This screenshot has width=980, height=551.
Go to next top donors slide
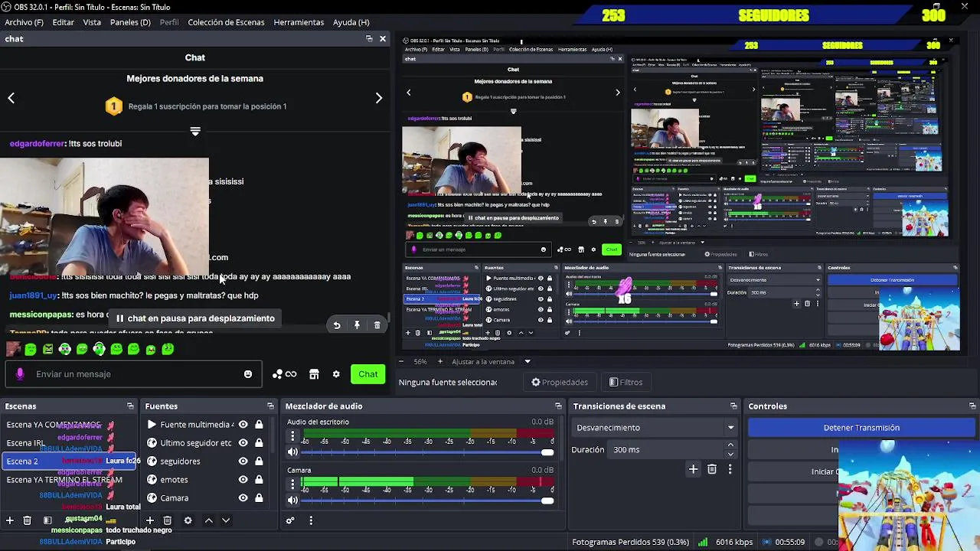tap(378, 98)
